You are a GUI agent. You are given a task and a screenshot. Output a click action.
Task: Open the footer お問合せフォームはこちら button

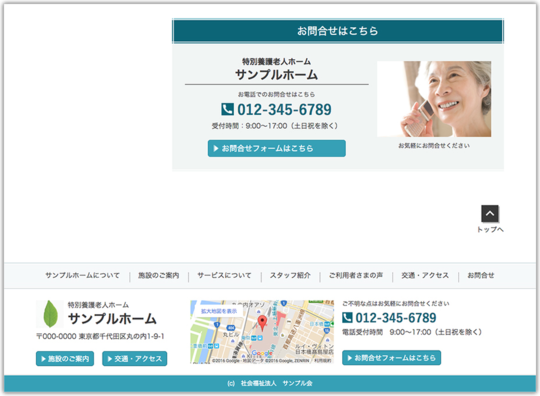391,358
